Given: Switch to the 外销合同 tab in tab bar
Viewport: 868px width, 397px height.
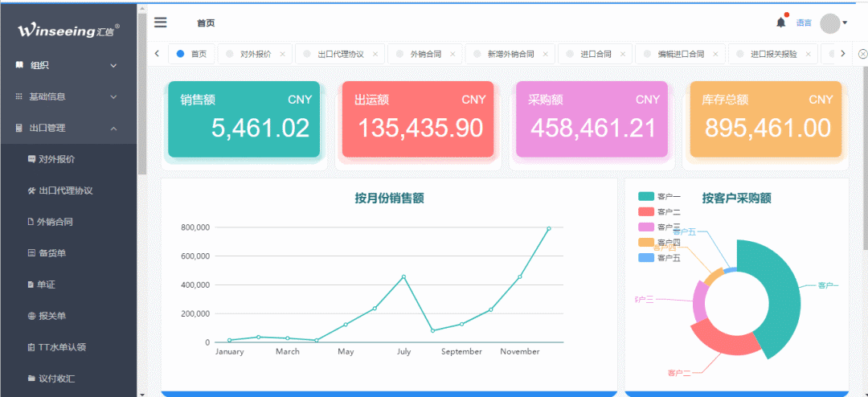Looking at the screenshot, I should 425,54.
